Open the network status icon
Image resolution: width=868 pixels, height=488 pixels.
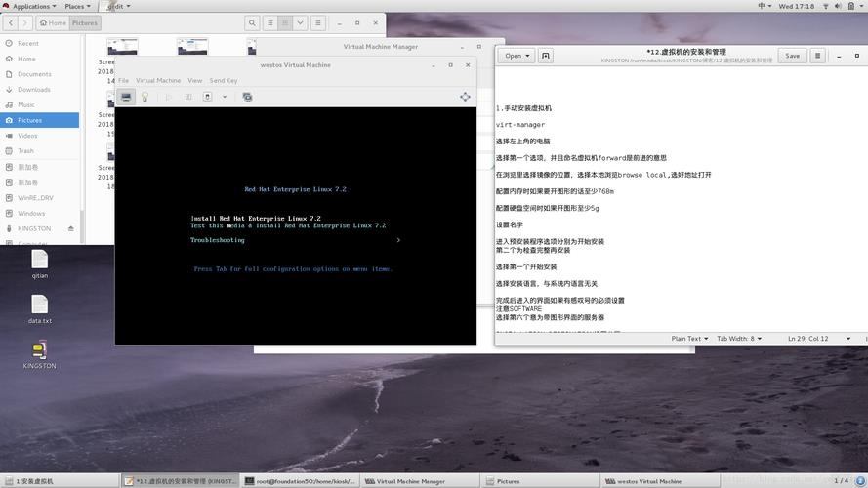825,6
